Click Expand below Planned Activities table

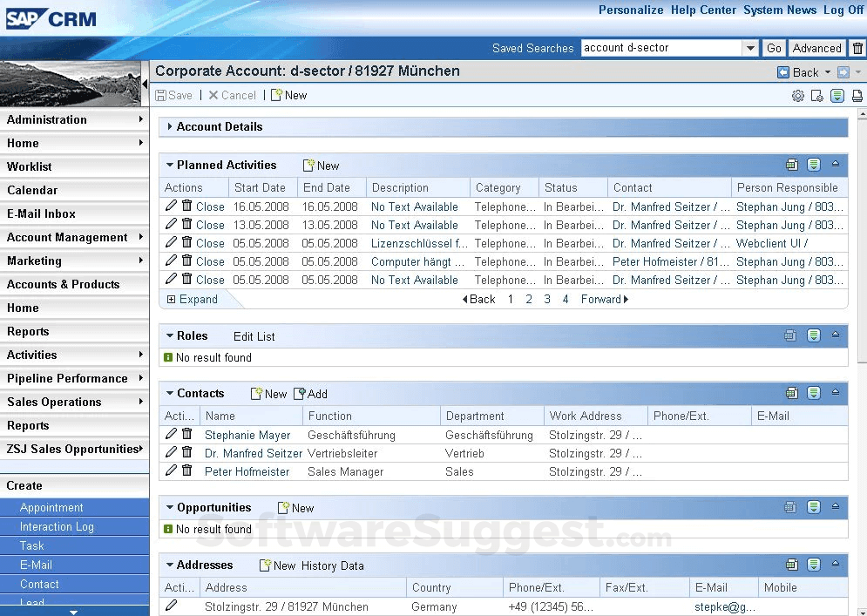click(193, 299)
